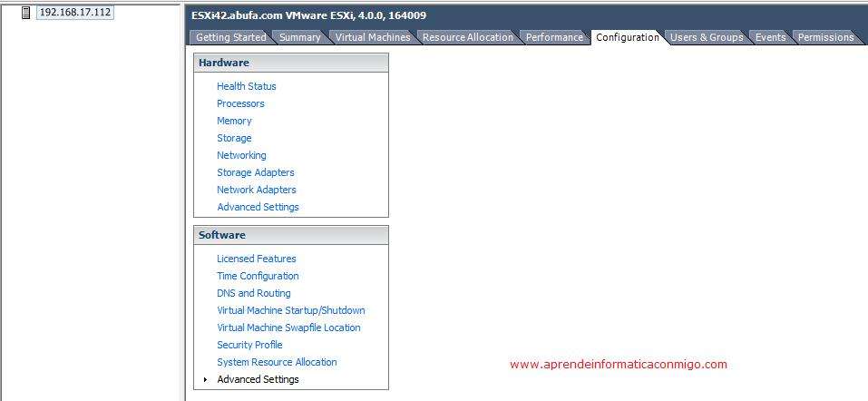Viewport: 868px width, 401px height.
Task: Open the Storage link under Hardware
Action: [234, 138]
